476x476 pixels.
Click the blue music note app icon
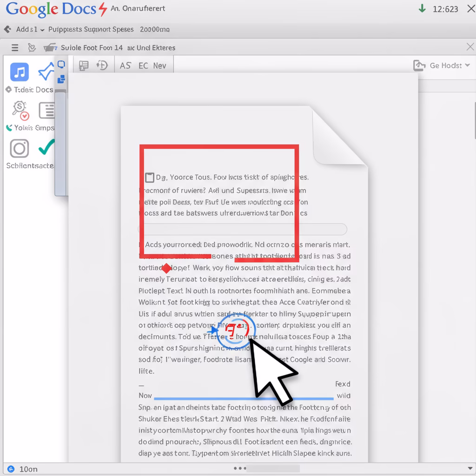[20, 72]
